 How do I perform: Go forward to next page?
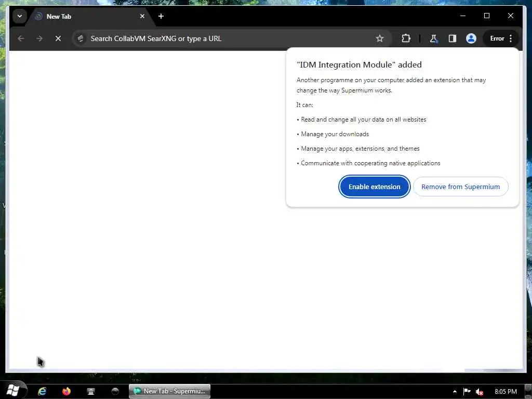pyautogui.click(x=39, y=38)
